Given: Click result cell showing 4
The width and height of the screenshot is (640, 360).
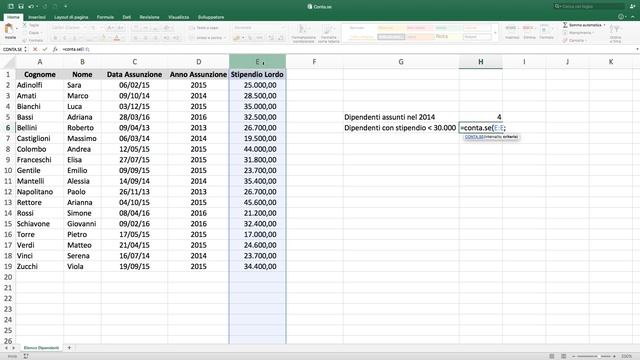Looking at the screenshot, I should click(x=480, y=117).
